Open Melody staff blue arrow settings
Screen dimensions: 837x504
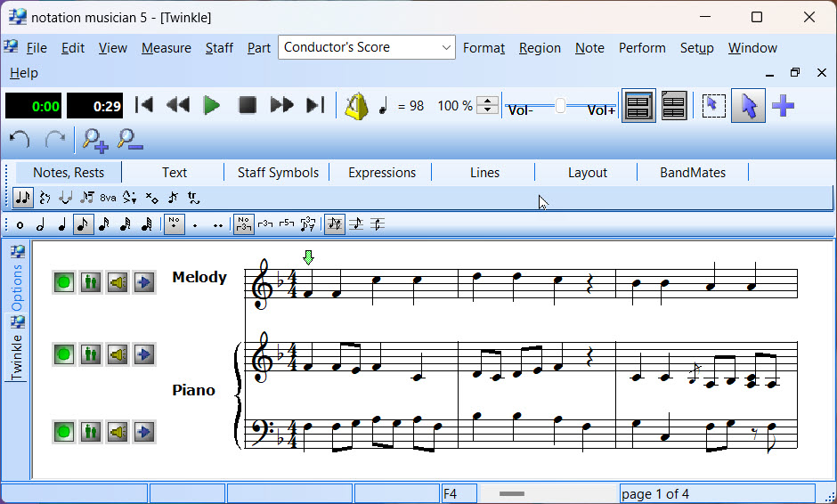tap(144, 282)
